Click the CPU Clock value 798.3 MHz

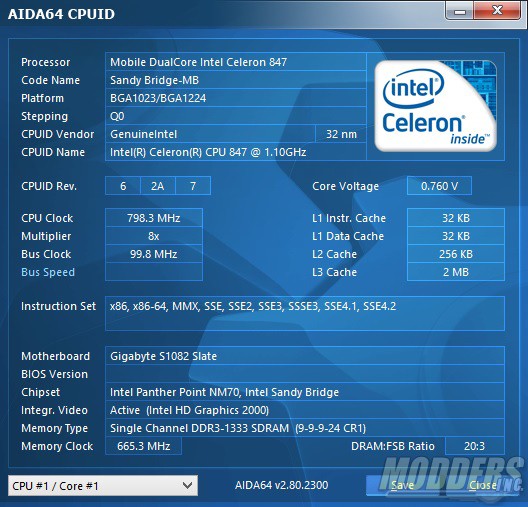(154, 218)
